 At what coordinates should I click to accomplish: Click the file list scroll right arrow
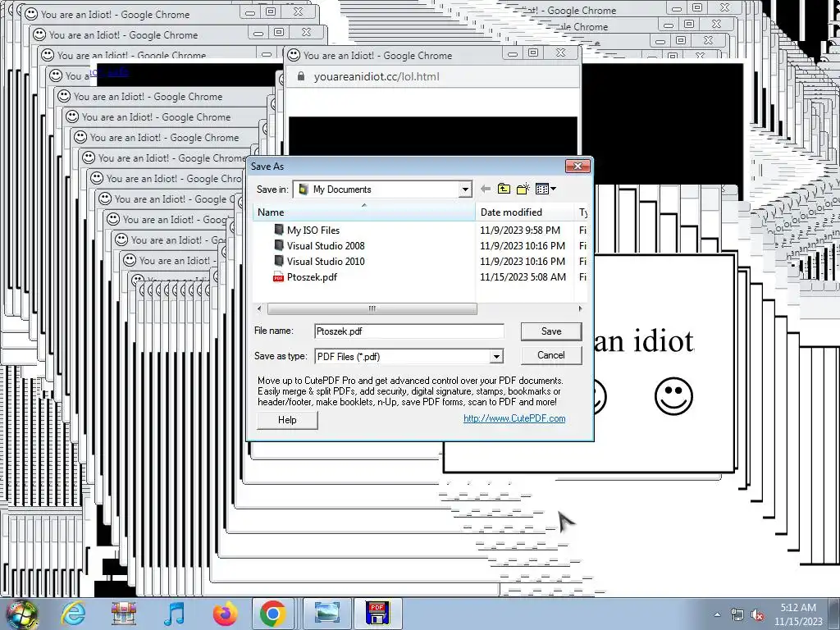(x=580, y=308)
